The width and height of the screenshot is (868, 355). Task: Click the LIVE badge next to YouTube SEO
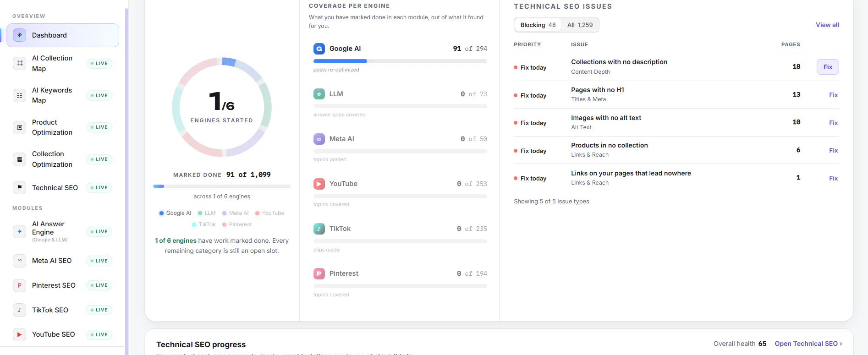pyautogui.click(x=99, y=334)
